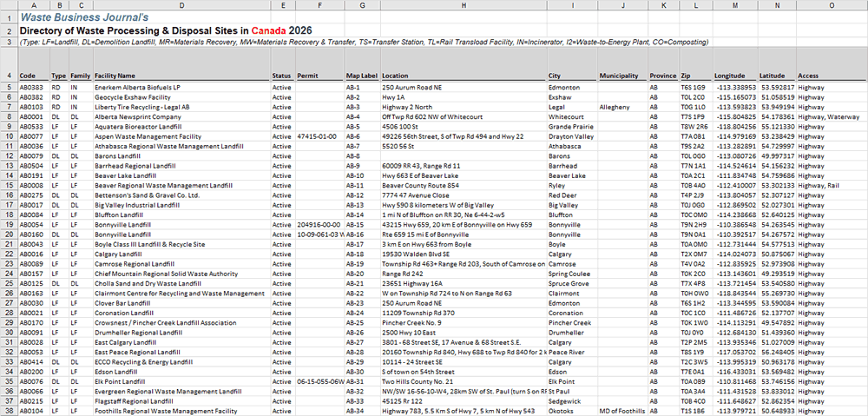Click cell 'East Peace Regional Landfill'
868x416 pixels.
(181, 352)
